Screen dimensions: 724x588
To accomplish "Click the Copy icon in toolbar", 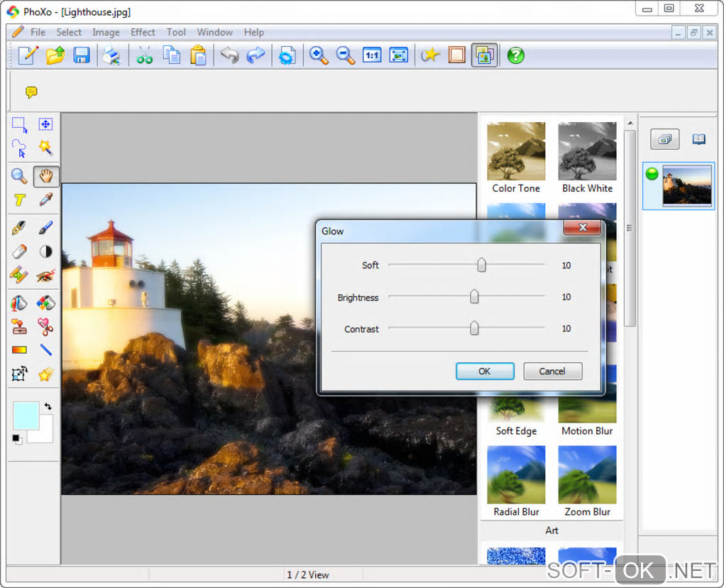I will click(x=171, y=55).
